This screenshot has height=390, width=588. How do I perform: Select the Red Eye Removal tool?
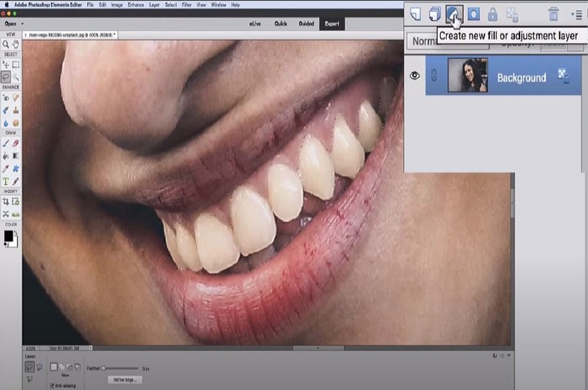[5, 97]
